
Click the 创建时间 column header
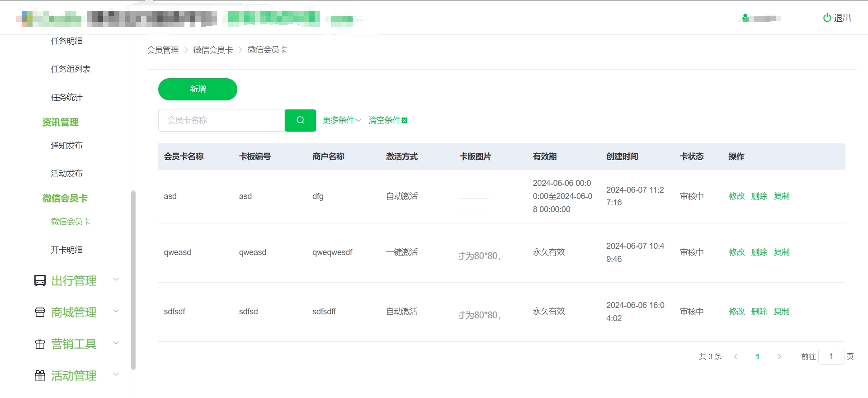[622, 157]
